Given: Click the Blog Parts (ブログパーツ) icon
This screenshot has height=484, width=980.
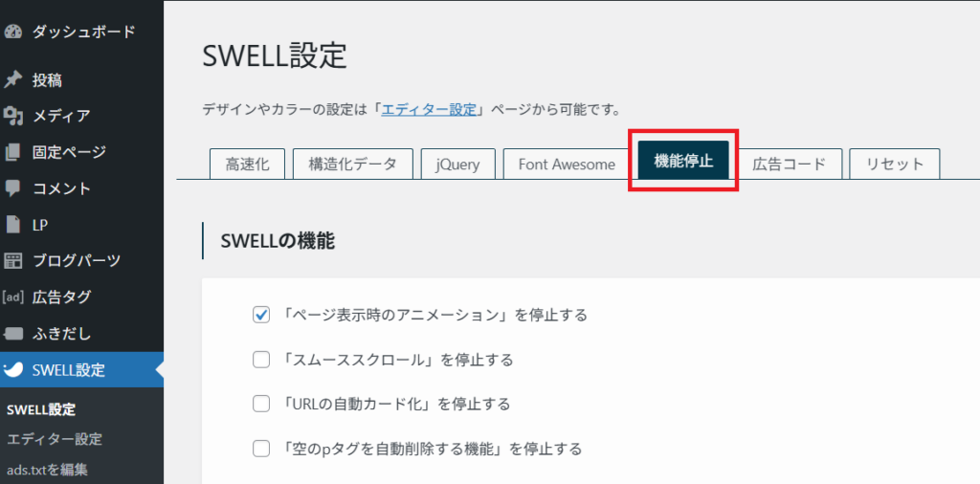Looking at the screenshot, I should click(13, 260).
